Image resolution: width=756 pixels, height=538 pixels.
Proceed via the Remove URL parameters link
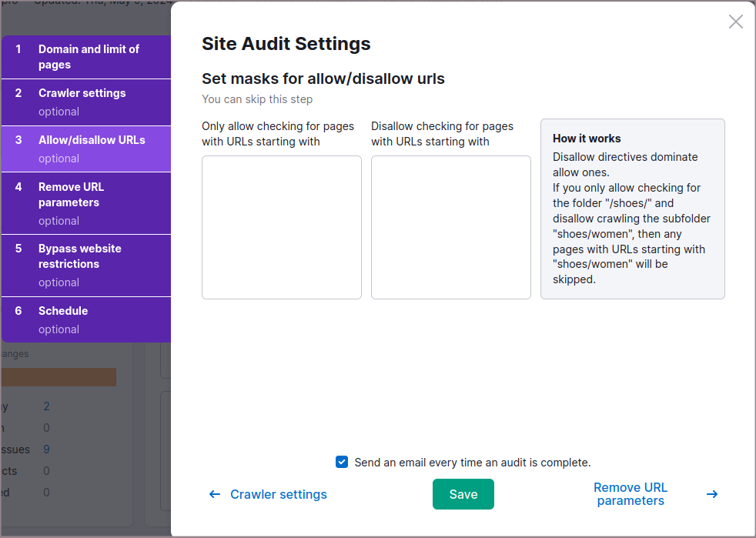click(x=631, y=494)
